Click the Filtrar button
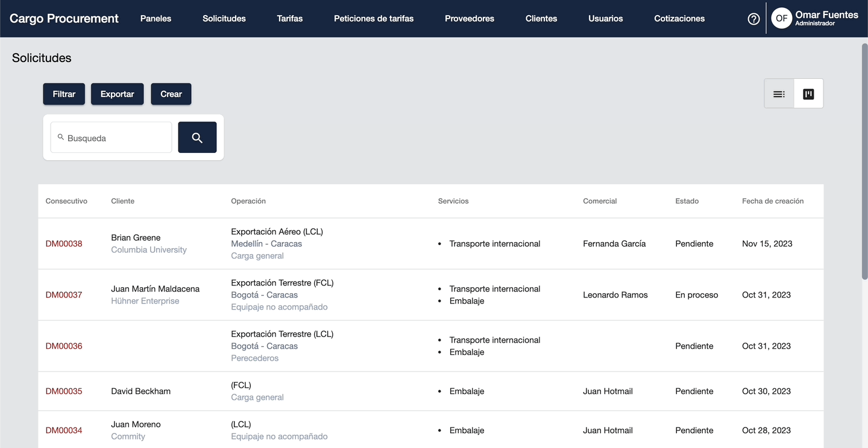The height and width of the screenshot is (448, 868). point(64,94)
